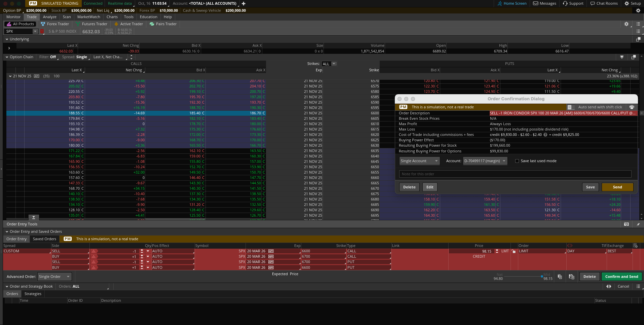Pin the Order Entry Tools panel
The image size is (644, 325).
pyautogui.click(x=638, y=224)
